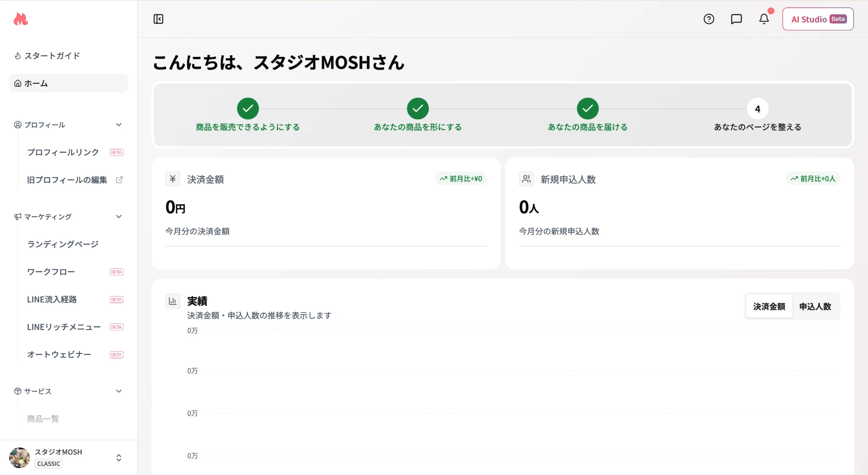868x475 pixels.
Task: Click the green check for あなたの商品を届ける
Action: (588, 109)
